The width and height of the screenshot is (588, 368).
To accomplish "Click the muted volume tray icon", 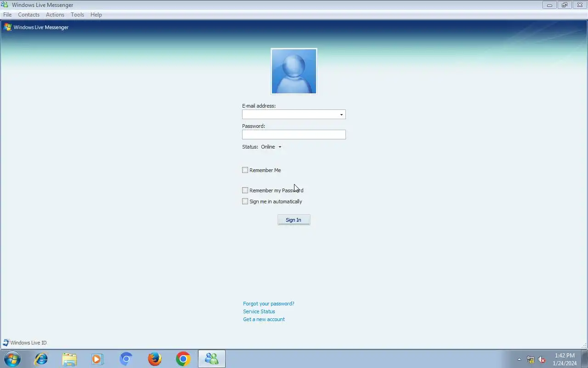I will tap(542, 360).
